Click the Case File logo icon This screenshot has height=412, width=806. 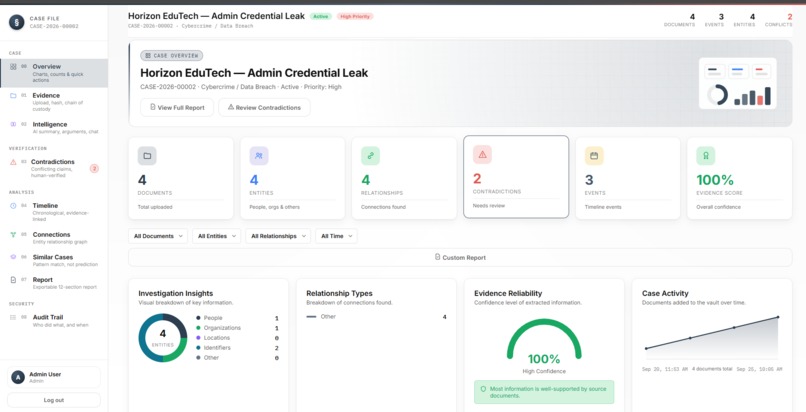coord(16,22)
